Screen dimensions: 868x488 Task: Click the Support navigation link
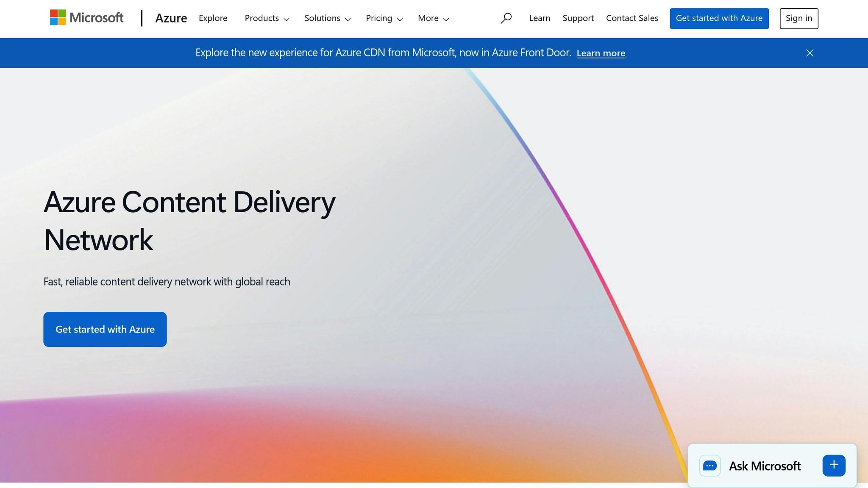[x=578, y=18]
